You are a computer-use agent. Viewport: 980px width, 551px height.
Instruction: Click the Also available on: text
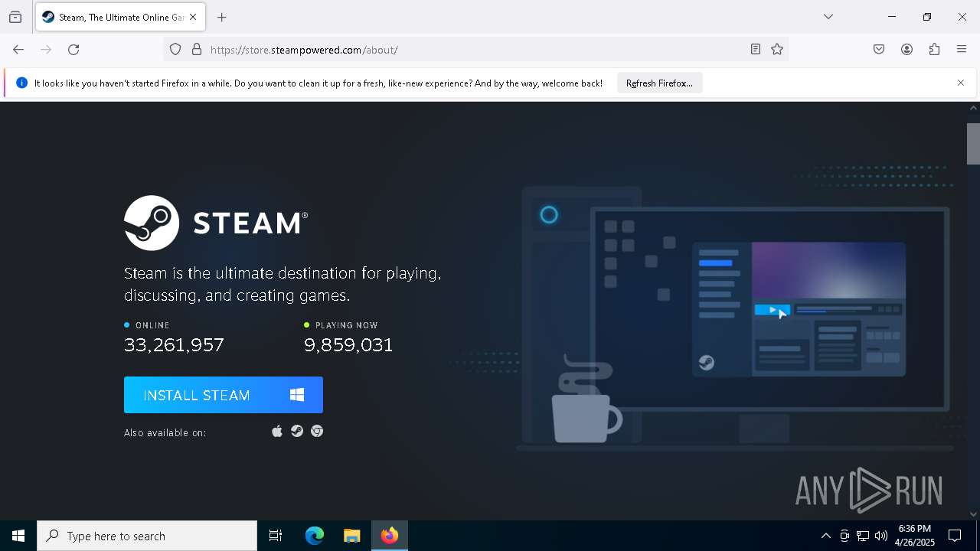point(165,432)
